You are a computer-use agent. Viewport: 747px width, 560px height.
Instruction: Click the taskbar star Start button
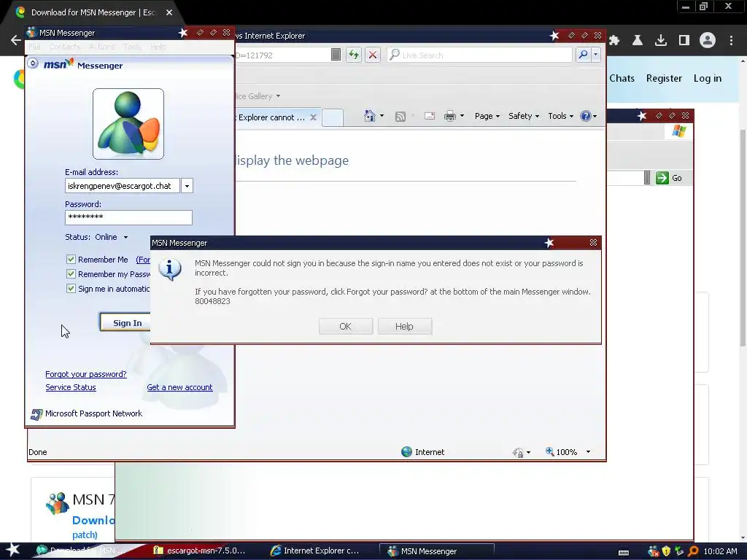13,551
